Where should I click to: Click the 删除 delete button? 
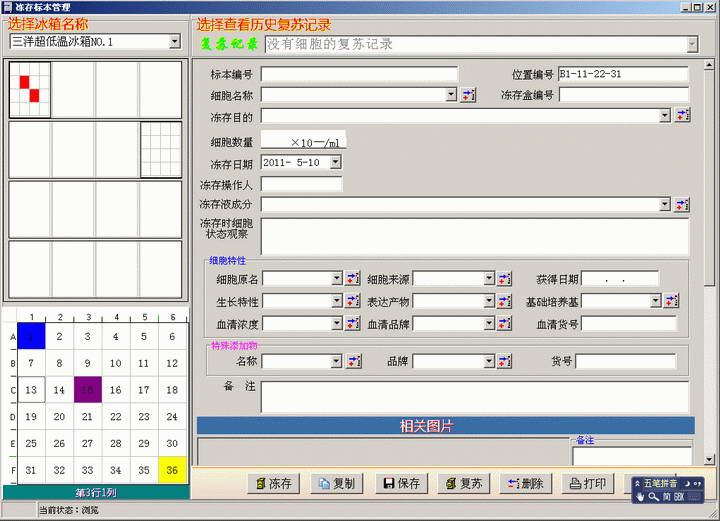(x=526, y=483)
